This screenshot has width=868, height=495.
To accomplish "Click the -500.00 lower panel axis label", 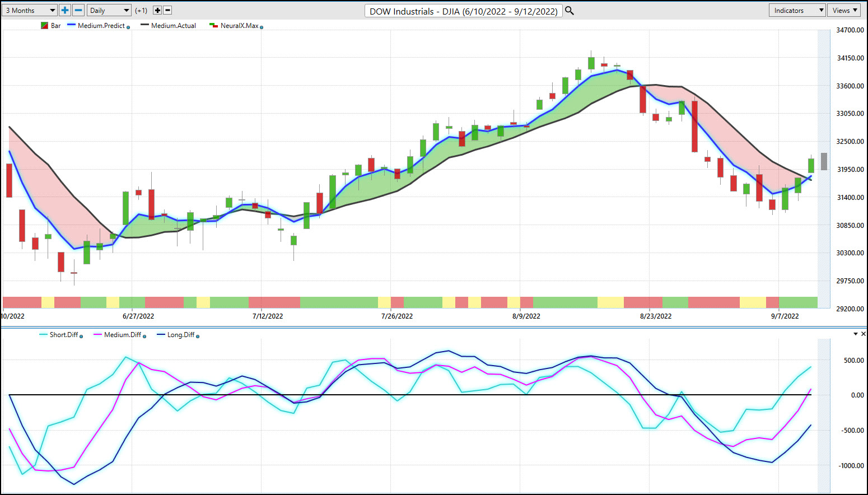I will pyautogui.click(x=852, y=431).
